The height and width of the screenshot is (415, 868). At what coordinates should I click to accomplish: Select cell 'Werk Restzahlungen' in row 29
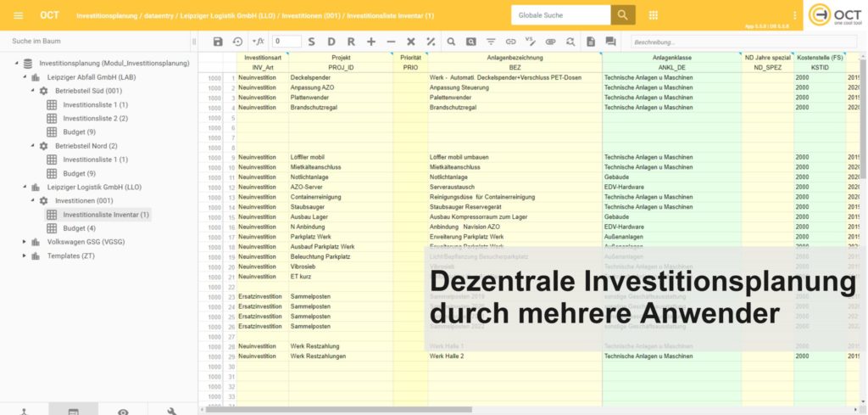click(x=341, y=356)
